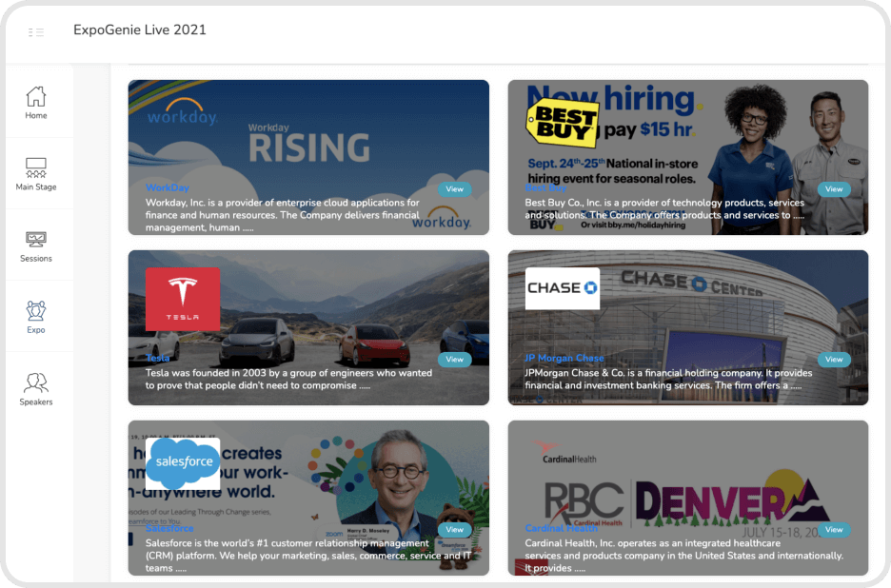Click the CardinalHealth logo
The height and width of the screenshot is (588, 891).
(564, 453)
